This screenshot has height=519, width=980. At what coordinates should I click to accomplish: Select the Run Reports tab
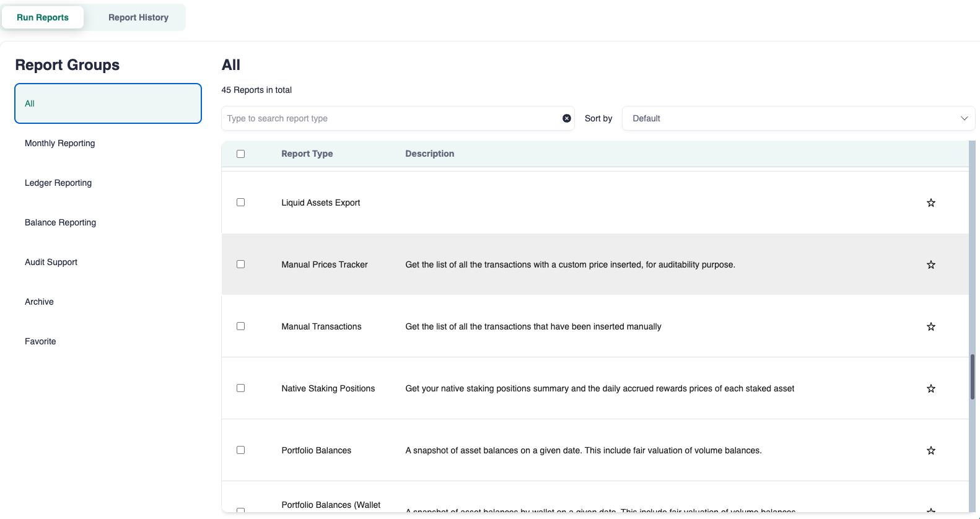[x=43, y=17]
